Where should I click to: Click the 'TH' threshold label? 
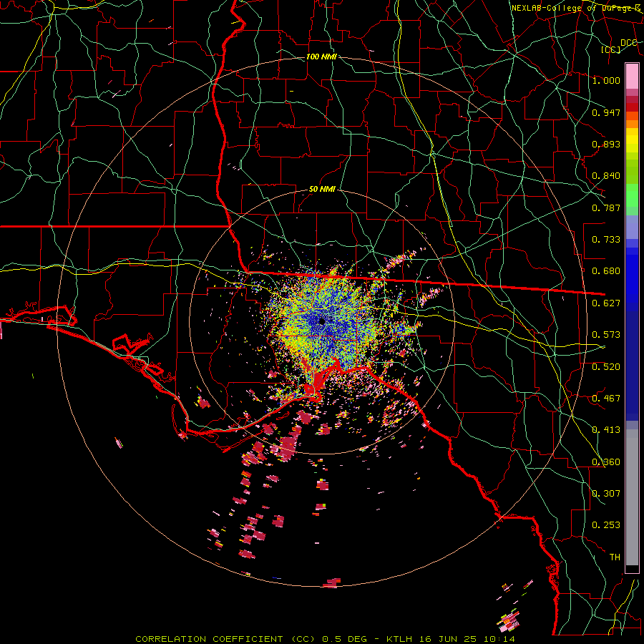[615, 557]
